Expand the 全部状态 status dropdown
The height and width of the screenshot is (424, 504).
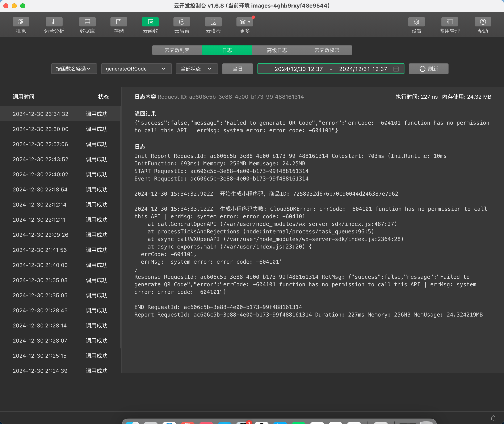point(197,69)
